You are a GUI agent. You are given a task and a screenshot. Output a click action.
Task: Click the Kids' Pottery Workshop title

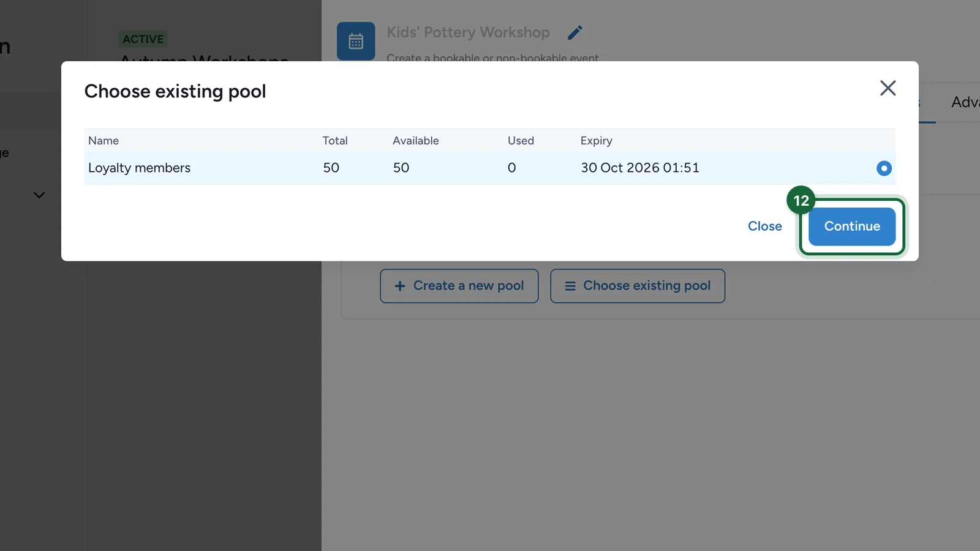469,32
